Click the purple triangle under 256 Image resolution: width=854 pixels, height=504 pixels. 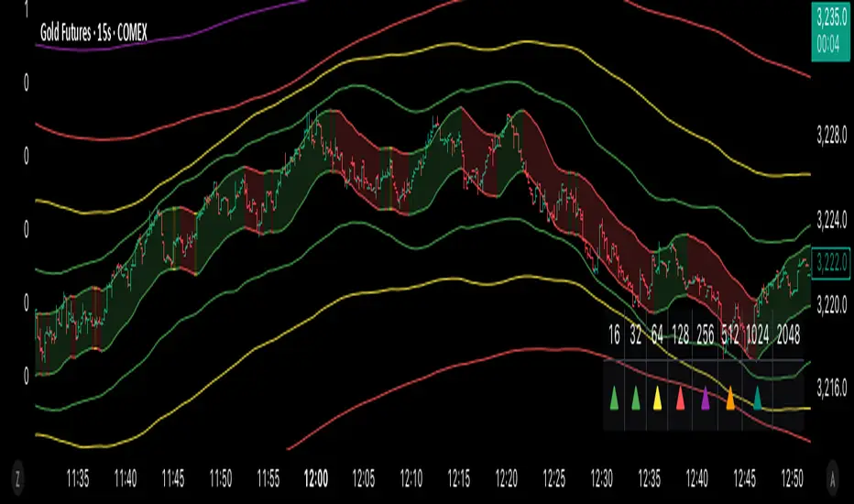click(x=706, y=398)
